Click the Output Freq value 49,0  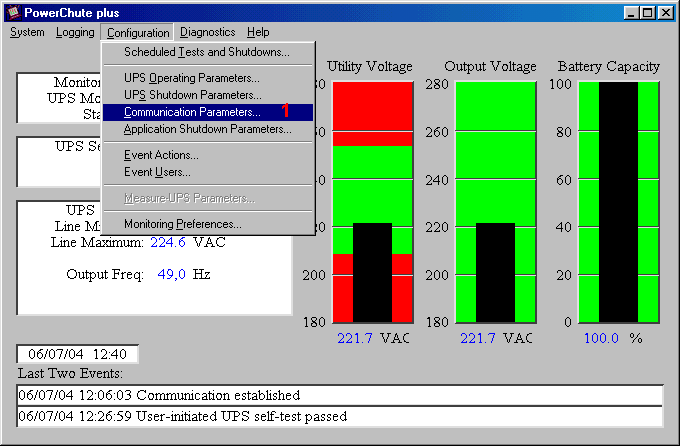point(172,274)
